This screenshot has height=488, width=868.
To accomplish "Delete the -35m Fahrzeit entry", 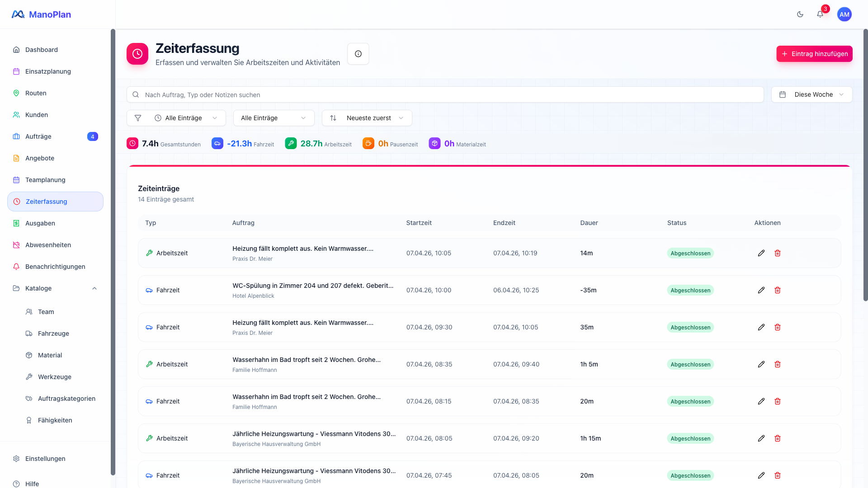I will point(778,290).
